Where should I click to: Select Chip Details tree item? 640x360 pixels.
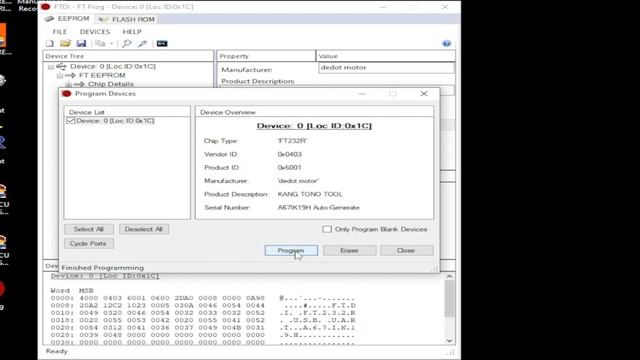(111, 84)
